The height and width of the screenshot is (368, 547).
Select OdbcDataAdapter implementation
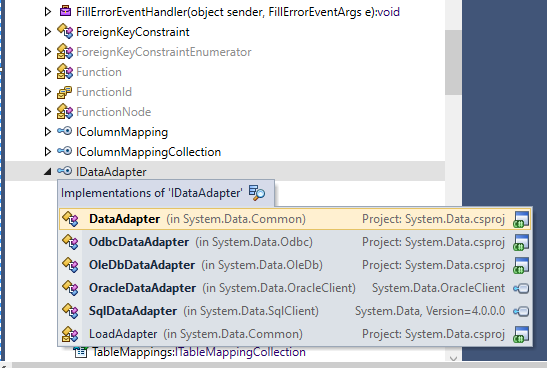[x=295, y=242]
